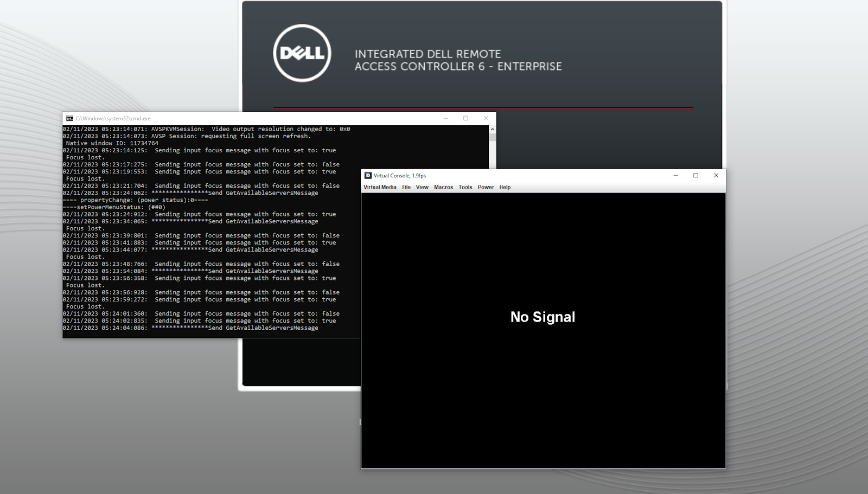Open the Help menu in Virtual Console
868x494 pixels.
[505, 187]
